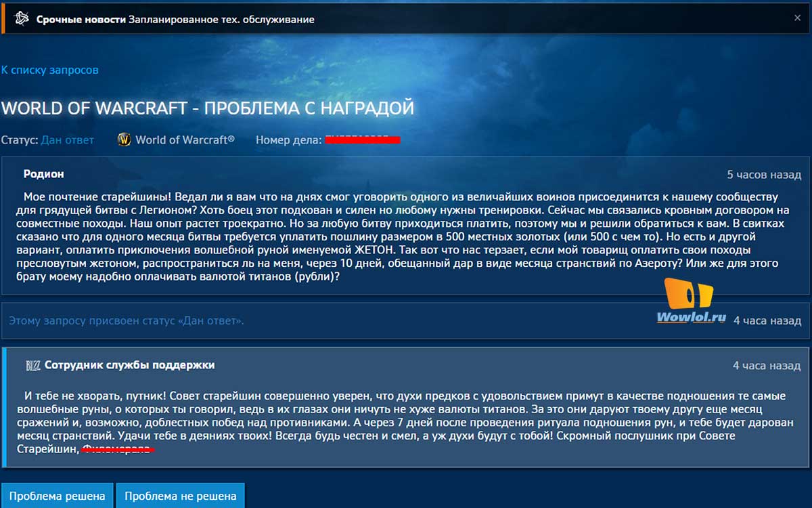Click the 5 часов назад timestamp
Screen dimensions: 812x508
pos(764,175)
